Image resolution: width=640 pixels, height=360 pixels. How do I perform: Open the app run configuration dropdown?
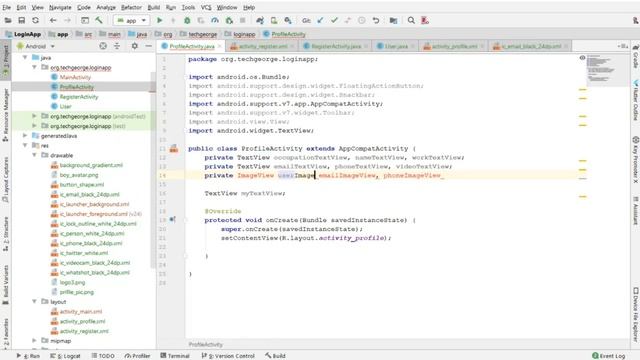[131, 20]
